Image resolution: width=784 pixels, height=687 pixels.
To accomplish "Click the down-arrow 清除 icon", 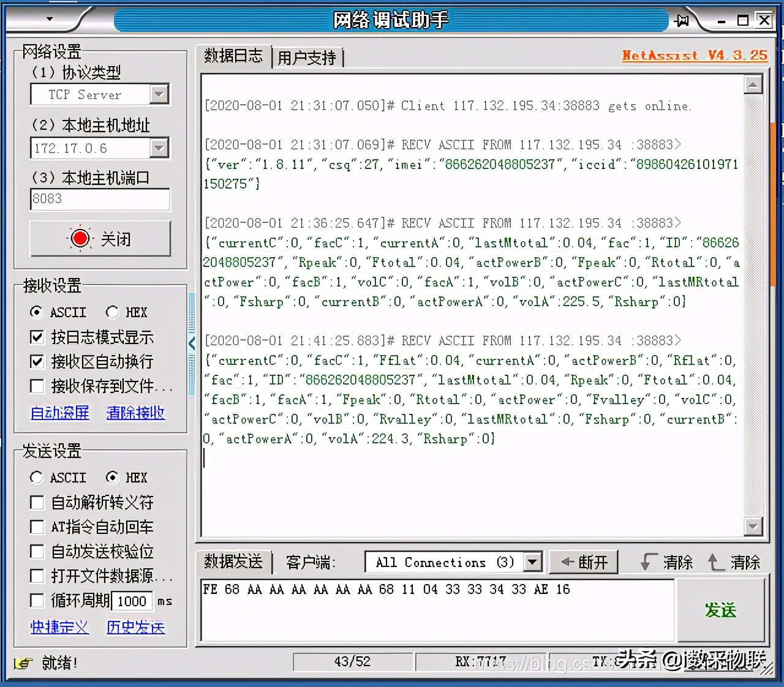I will 649,562.
